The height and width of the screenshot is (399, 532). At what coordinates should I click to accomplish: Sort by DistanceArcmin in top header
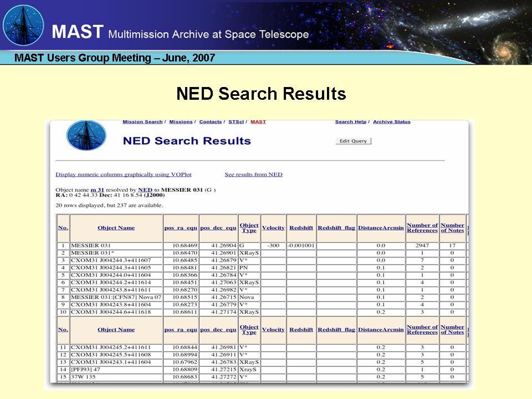click(381, 228)
